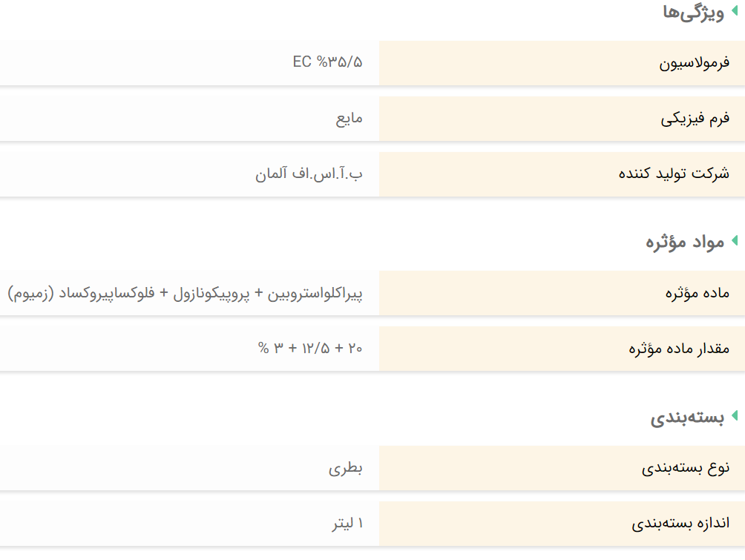745x560 pixels.
Task: Click the بطری packaging type value
Action: tap(346, 468)
